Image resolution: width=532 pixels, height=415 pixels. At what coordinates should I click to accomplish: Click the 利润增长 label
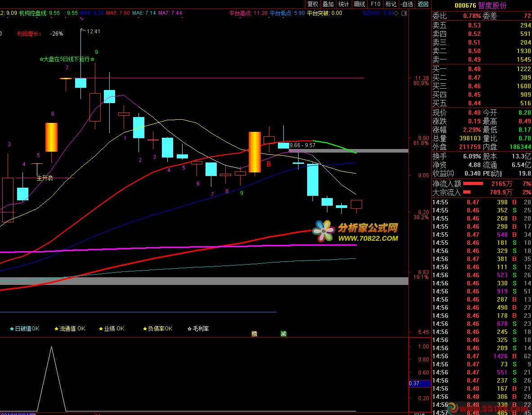(x=29, y=34)
